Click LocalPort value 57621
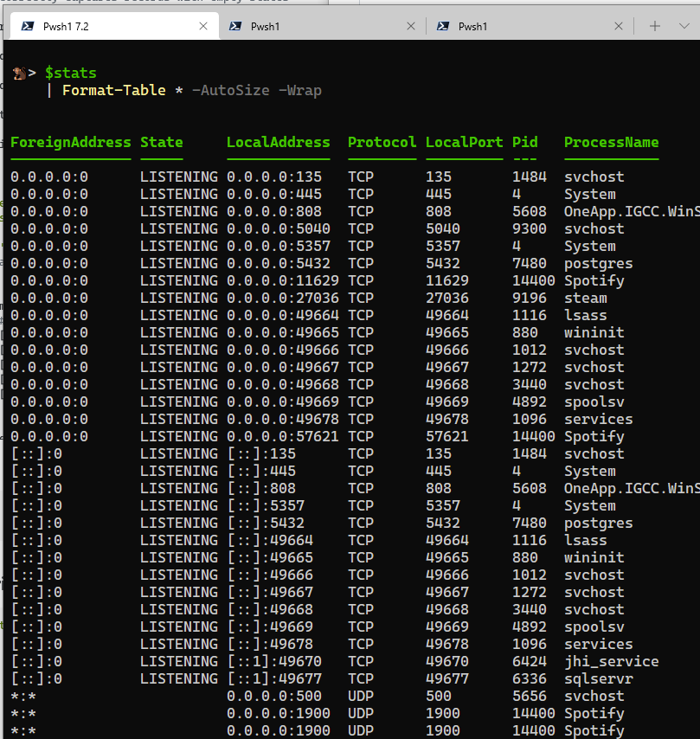 447,436
